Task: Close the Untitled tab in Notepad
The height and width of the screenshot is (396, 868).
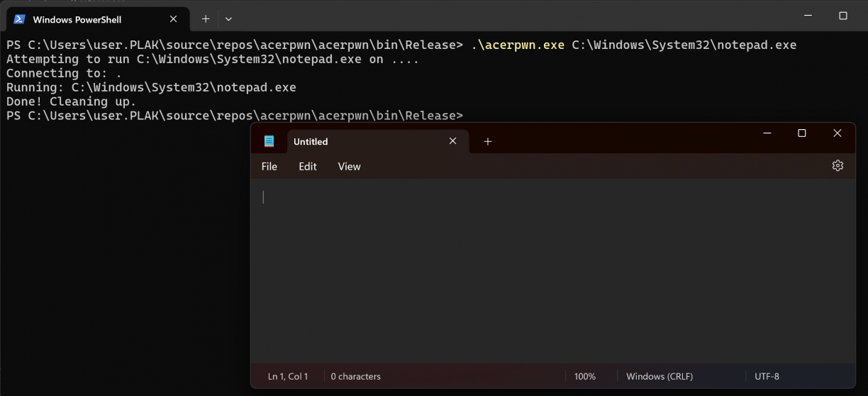Action: (x=452, y=141)
